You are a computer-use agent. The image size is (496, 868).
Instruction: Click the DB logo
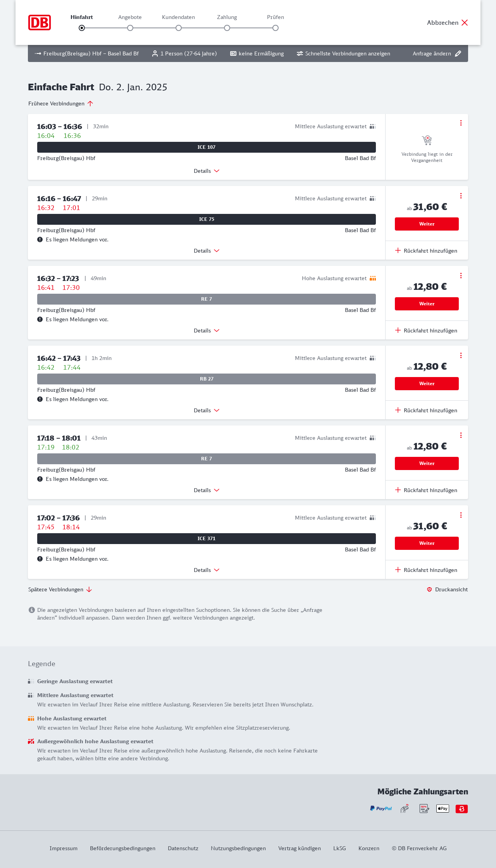coord(40,22)
